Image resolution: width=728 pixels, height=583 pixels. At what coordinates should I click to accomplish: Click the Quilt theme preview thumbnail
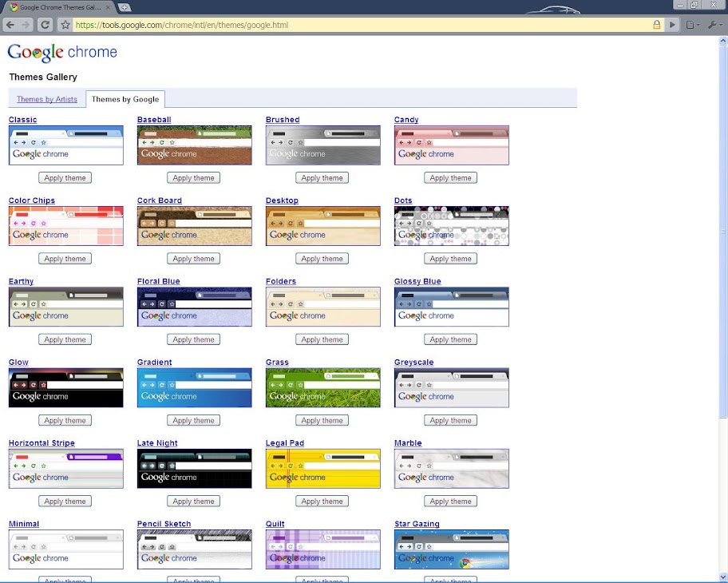(323, 549)
